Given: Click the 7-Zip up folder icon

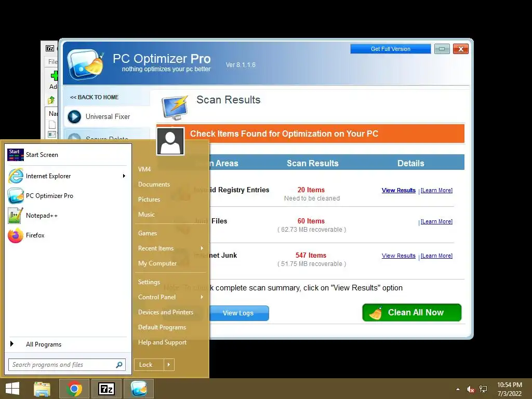Looking at the screenshot, I should pyautogui.click(x=51, y=100).
